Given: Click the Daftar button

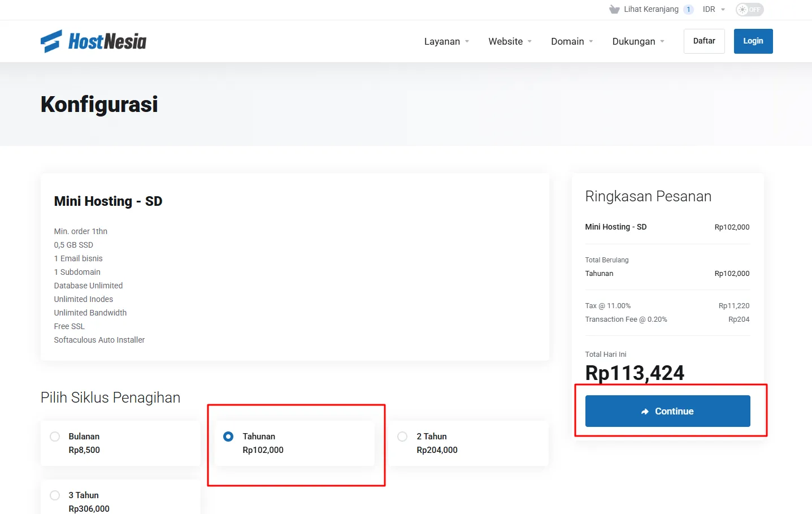Looking at the screenshot, I should pos(704,41).
